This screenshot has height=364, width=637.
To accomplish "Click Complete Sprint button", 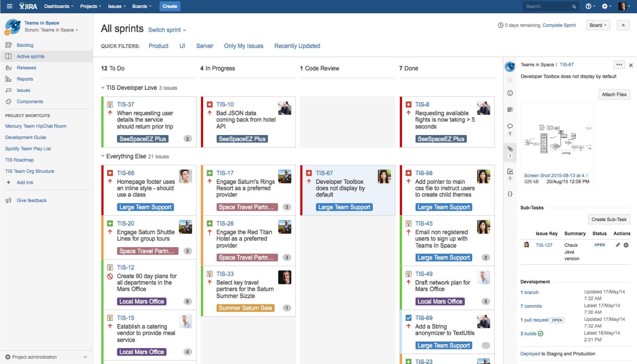I will click(x=560, y=25).
